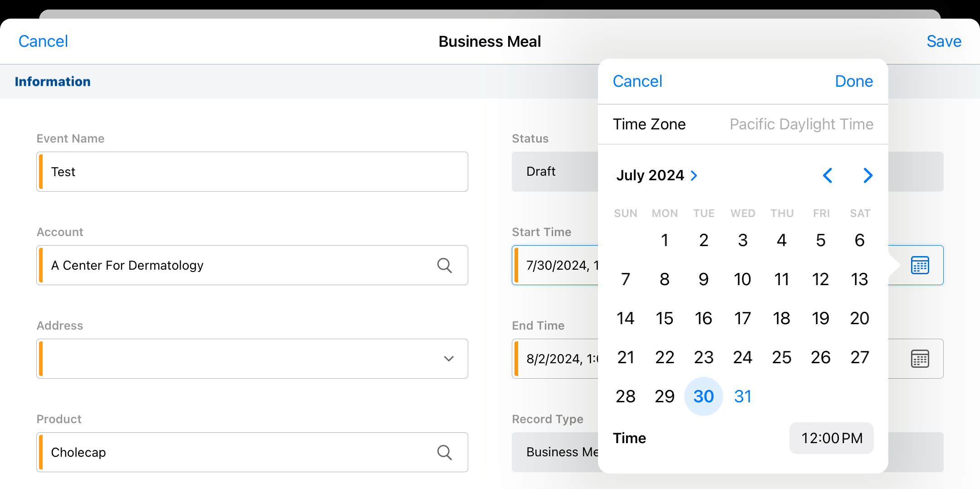The image size is (980, 489).
Task: Cancel the date picker popover
Action: coord(637,81)
